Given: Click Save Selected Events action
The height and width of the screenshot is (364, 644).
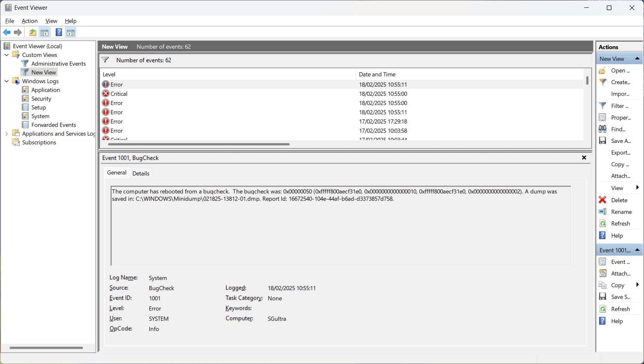Looking at the screenshot, I should [x=620, y=297].
